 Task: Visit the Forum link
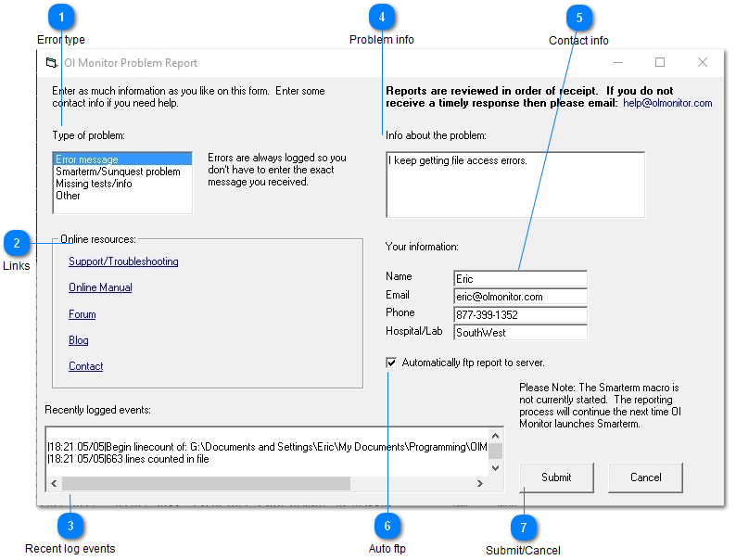tap(82, 314)
